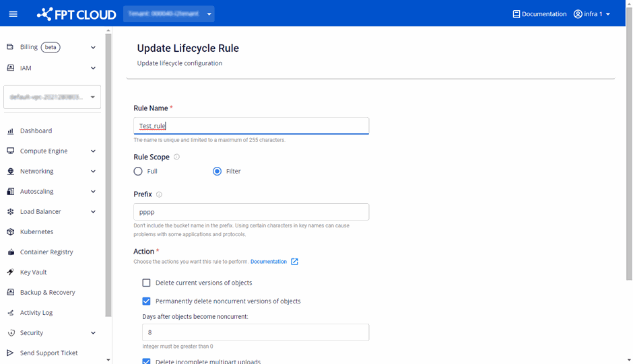Click the sidebar vertical scrollbar
The image size is (633, 364).
108,175
